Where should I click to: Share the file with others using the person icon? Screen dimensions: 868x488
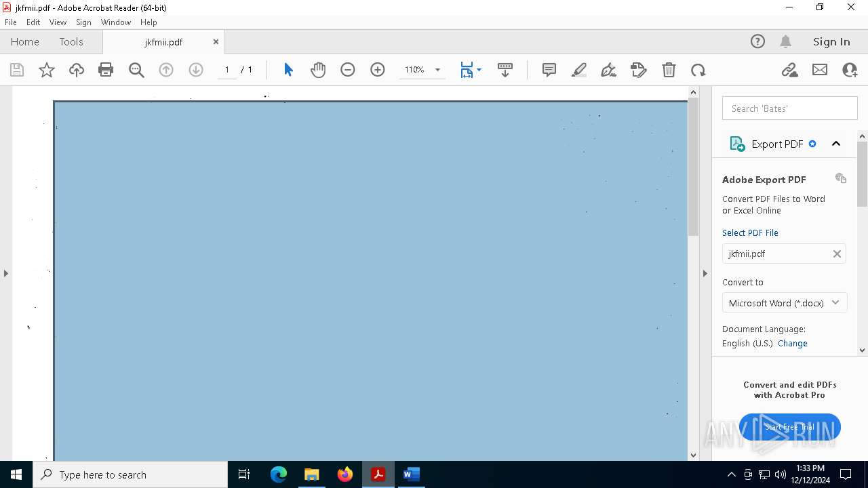coord(850,70)
